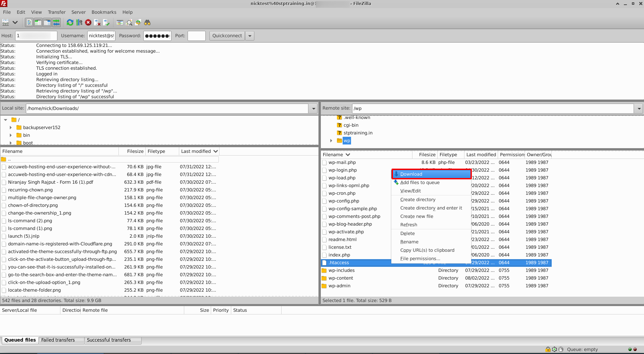Open the Server menu
The image size is (644, 354).
pyautogui.click(x=79, y=12)
